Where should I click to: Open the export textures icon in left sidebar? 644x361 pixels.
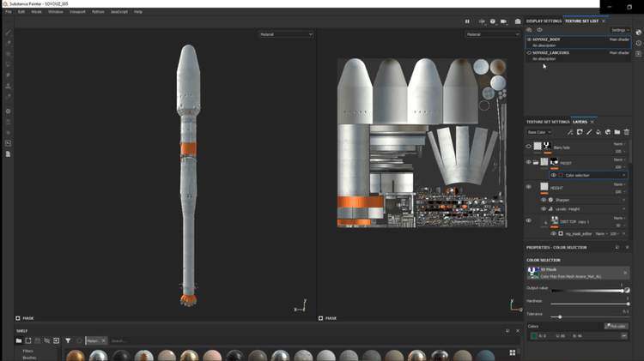point(8,143)
